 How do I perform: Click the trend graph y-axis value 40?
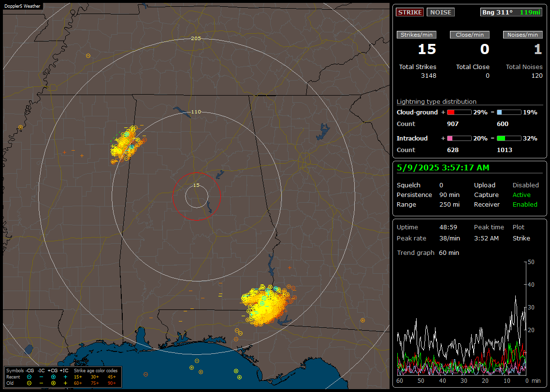point(531,285)
